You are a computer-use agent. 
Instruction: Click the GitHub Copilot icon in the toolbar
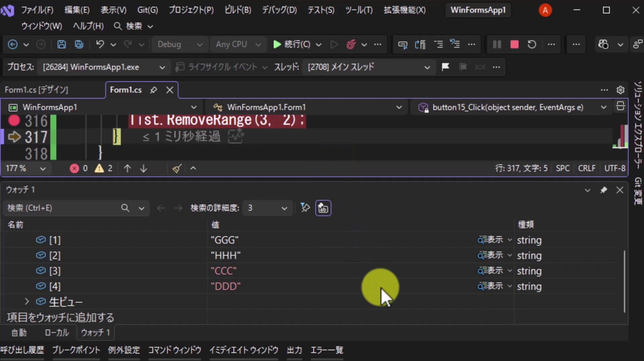[x=603, y=44]
